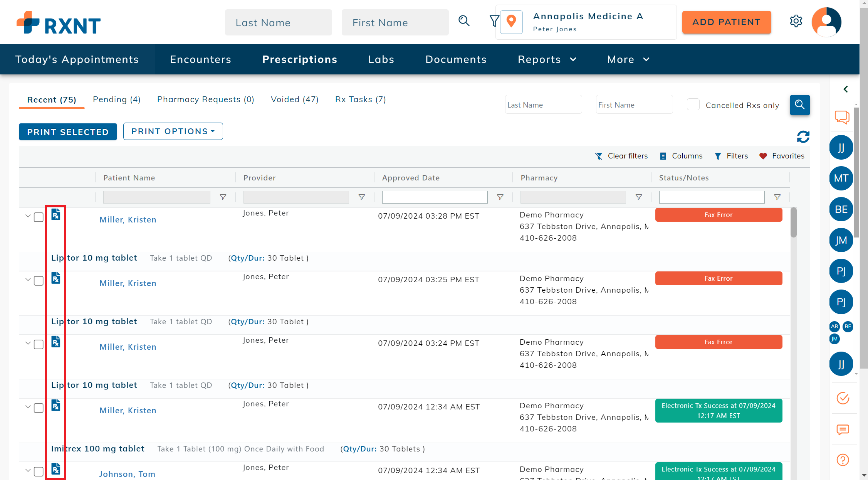The image size is (868, 480).
Task: Click the magnifier icon next to First Name
Action: click(x=464, y=21)
